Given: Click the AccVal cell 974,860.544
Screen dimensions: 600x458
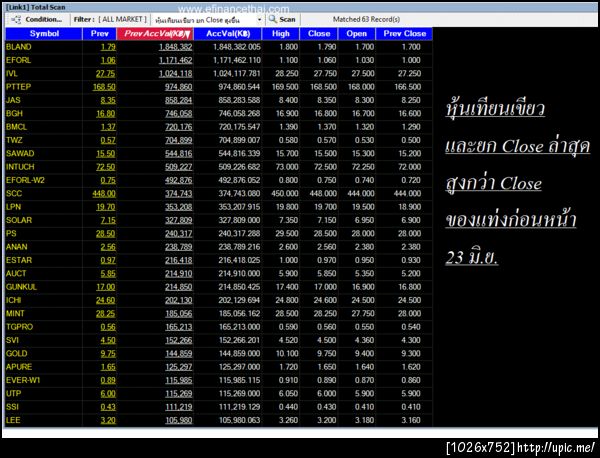Looking at the screenshot, I should tap(239, 87).
